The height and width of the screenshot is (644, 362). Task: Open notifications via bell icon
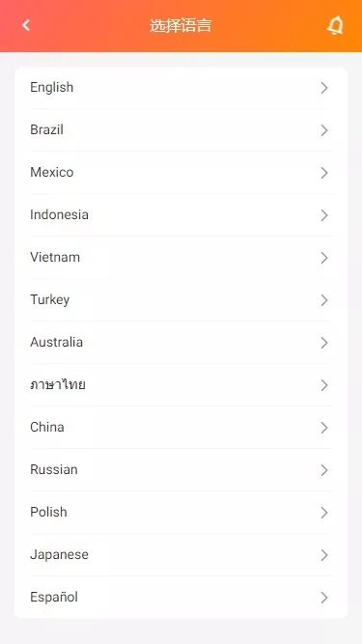coord(335,25)
